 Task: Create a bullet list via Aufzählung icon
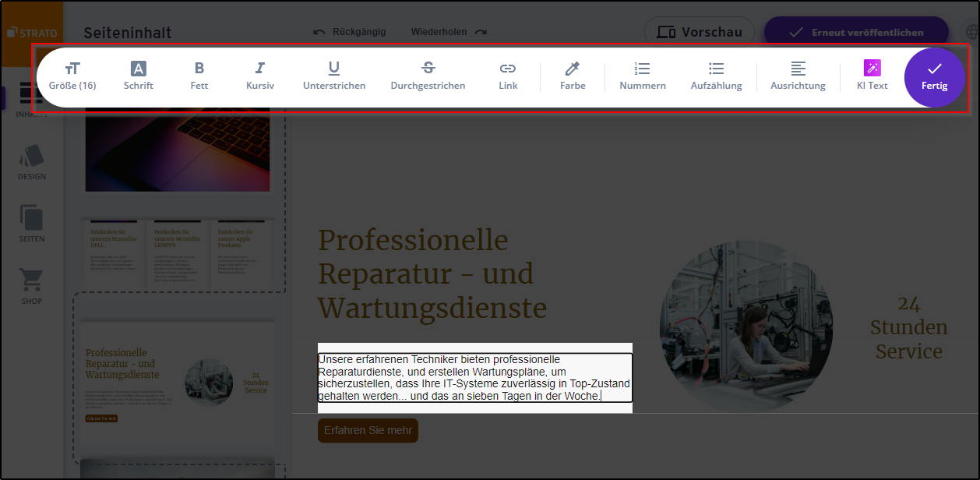(716, 76)
